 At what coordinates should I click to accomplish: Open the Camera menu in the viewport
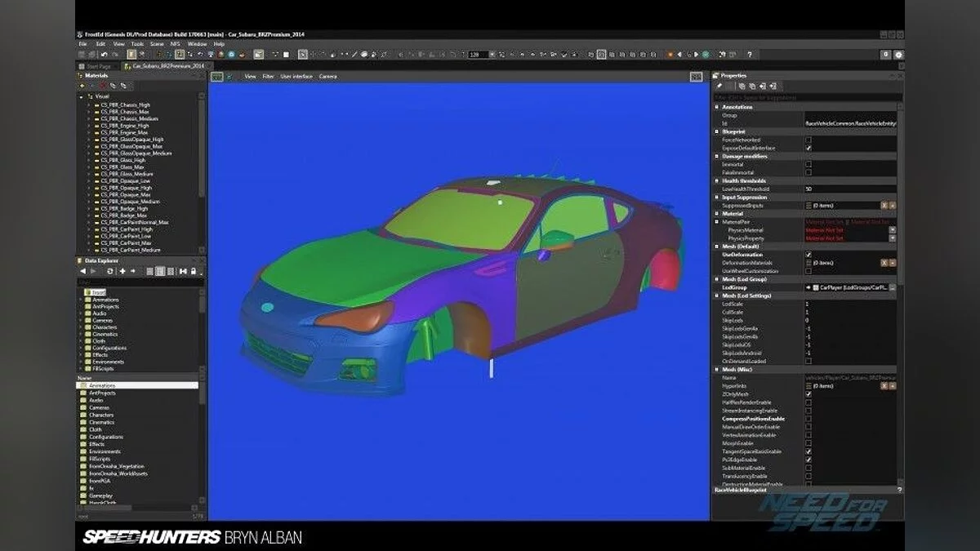coord(327,76)
